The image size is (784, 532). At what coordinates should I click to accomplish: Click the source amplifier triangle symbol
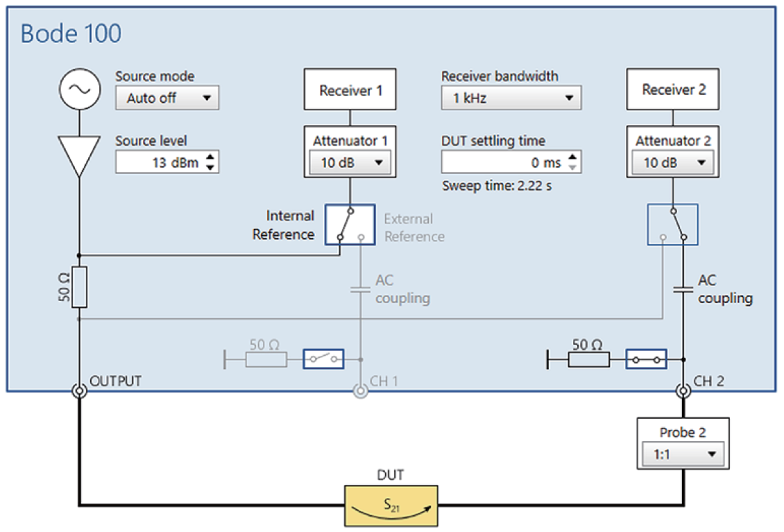[79, 156]
